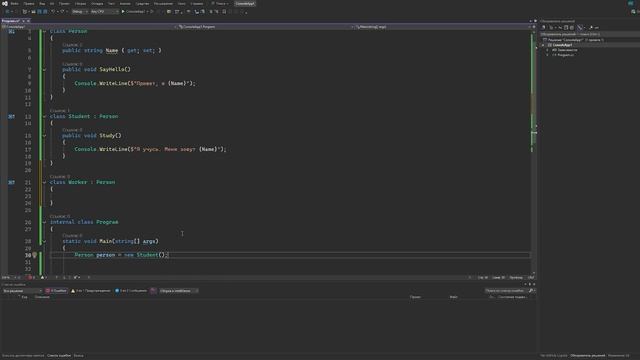
Task: Close the Program.cs editor tab
Action: (28, 21)
